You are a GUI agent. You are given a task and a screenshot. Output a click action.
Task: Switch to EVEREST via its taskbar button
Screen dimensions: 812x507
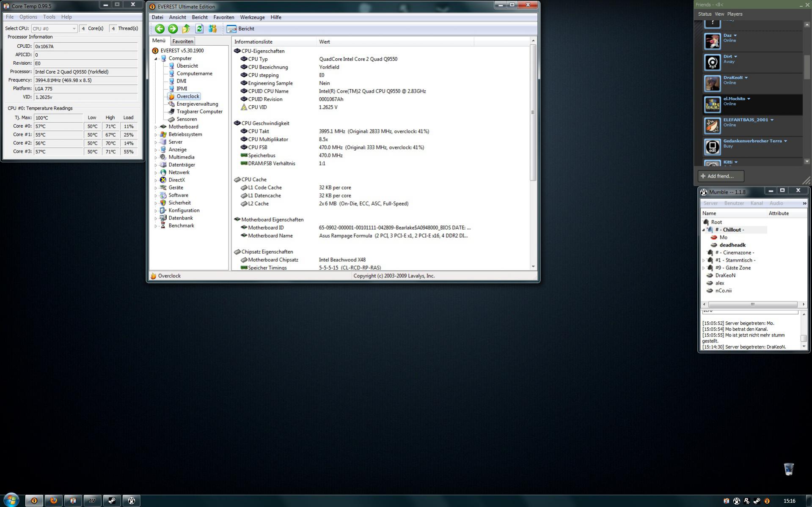[34, 501]
